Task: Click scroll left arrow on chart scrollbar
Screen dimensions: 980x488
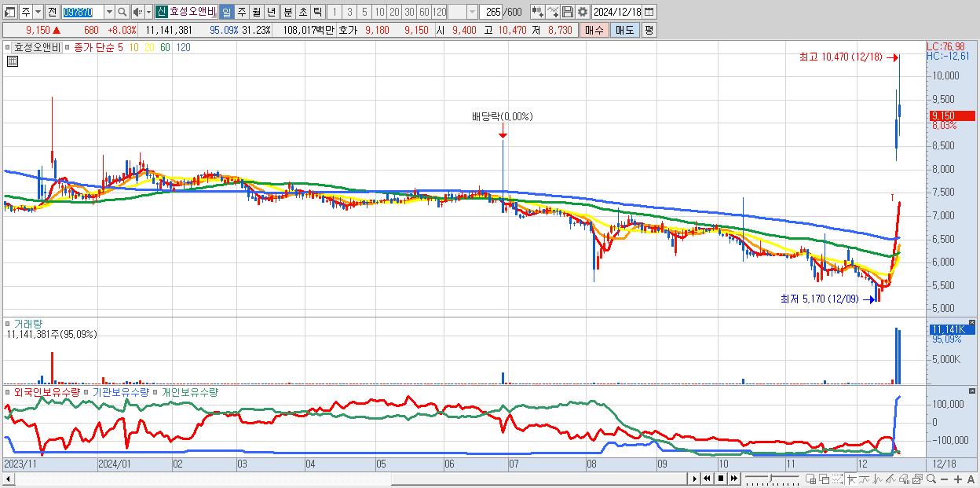Action: pos(8,479)
